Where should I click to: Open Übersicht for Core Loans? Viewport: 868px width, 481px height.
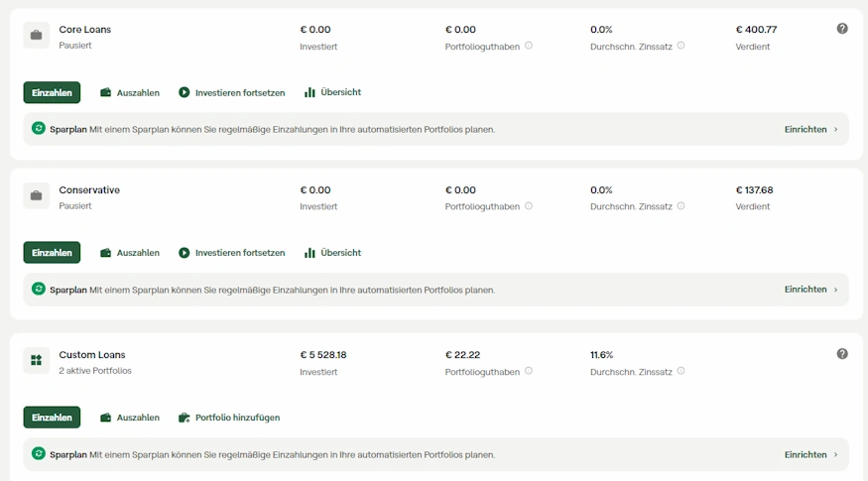[x=332, y=92]
